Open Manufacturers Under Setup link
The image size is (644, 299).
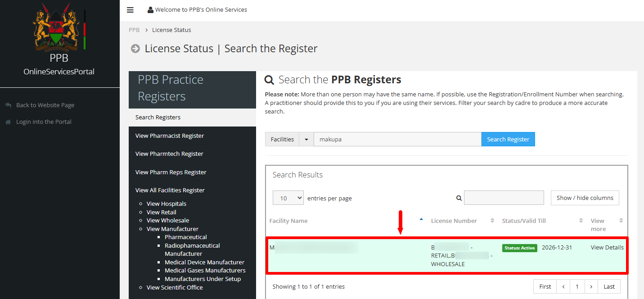coord(203,279)
